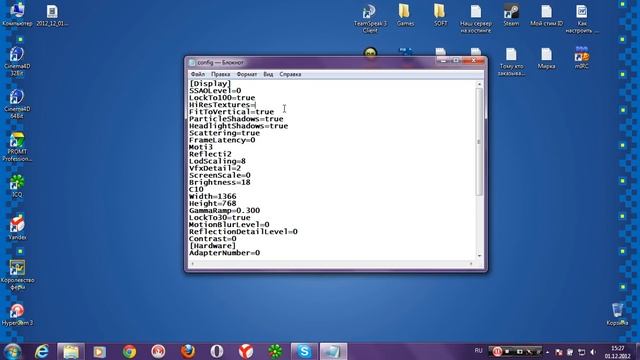Launch Yandex browser from taskbar
Viewport: 640px width, 360px height.
tap(246, 351)
